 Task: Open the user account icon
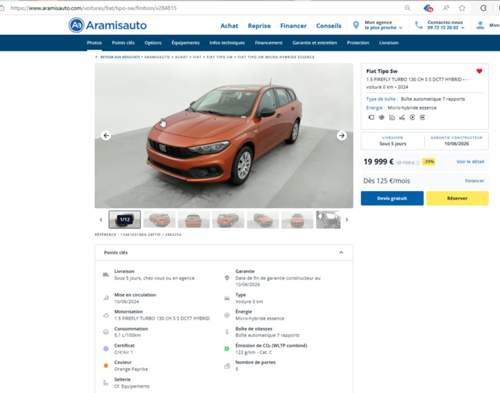[x=480, y=25]
